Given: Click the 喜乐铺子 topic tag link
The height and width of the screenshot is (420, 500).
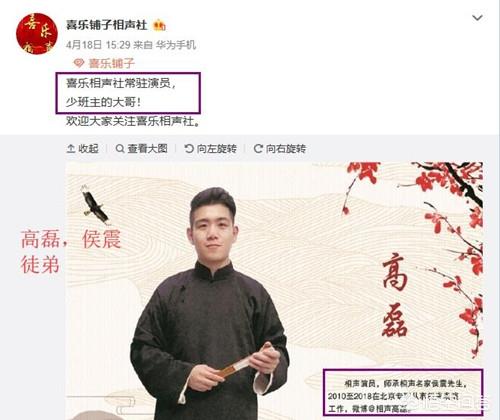Looking at the screenshot, I should [112, 63].
